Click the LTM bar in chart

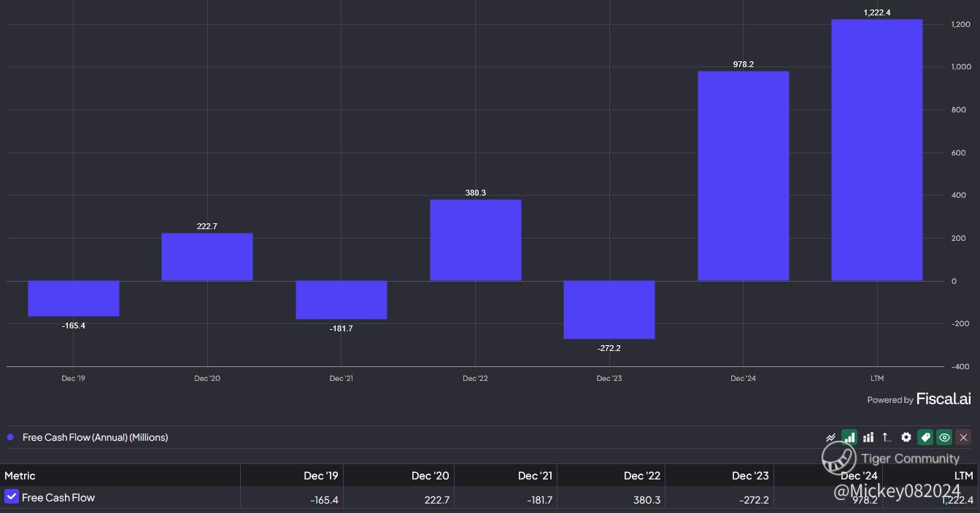[x=877, y=150]
